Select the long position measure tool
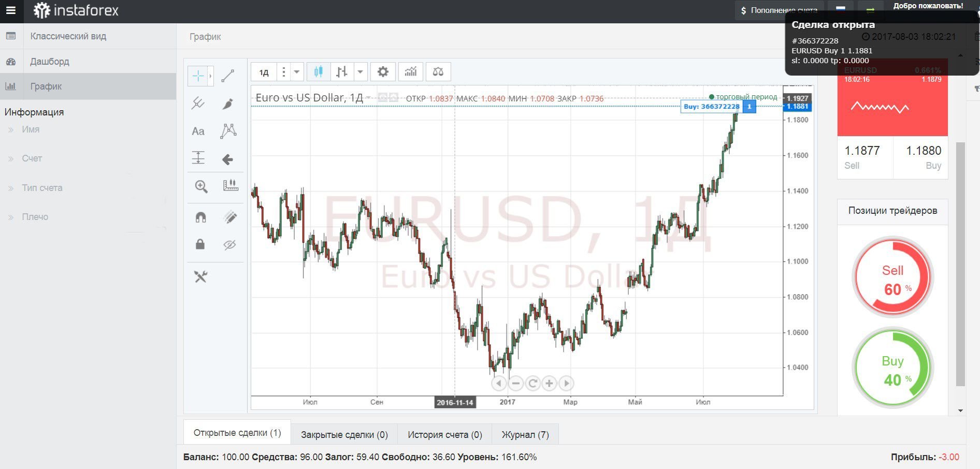 pyautogui.click(x=198, y=158)
